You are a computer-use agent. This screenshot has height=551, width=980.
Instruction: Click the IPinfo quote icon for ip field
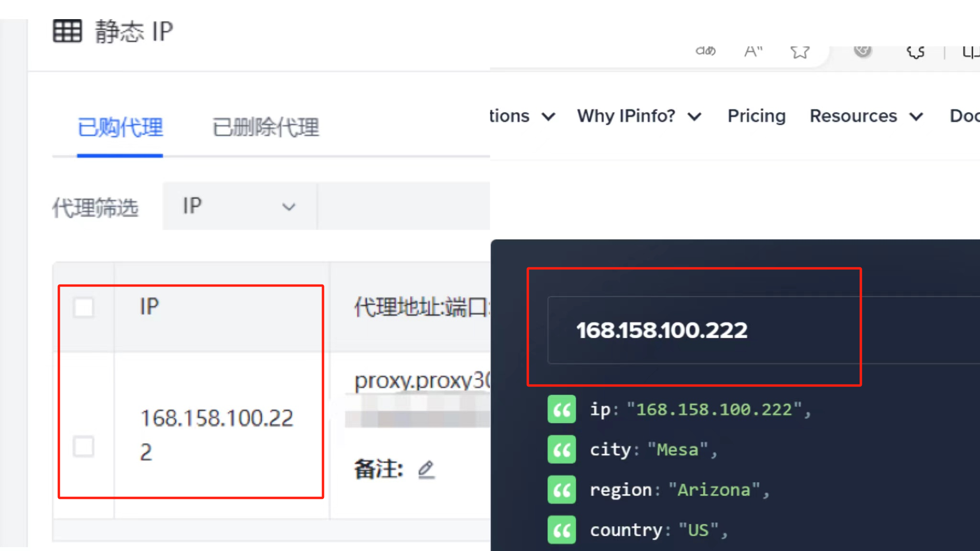[562, 409]
